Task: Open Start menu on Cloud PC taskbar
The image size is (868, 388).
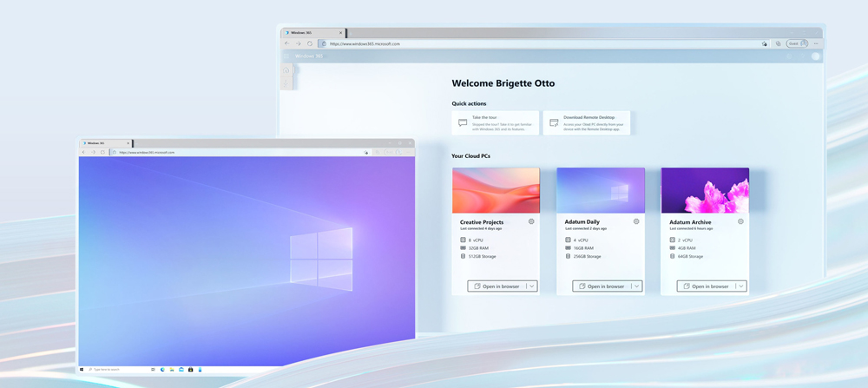Action: tap(82, 369)
